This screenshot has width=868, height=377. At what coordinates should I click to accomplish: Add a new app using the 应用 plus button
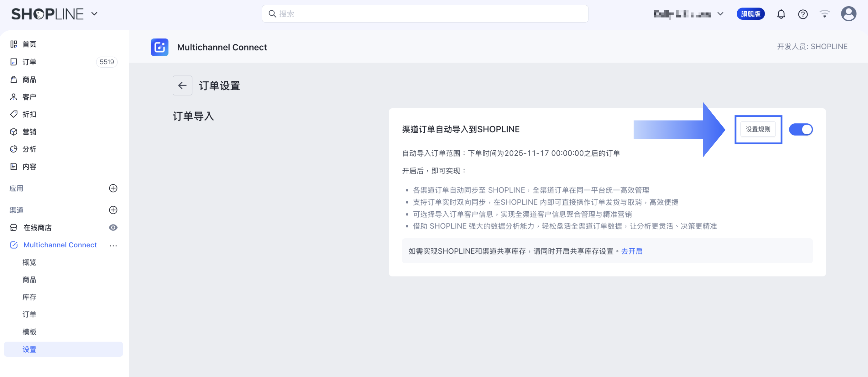pyautogui.click(x=113, y=188)
